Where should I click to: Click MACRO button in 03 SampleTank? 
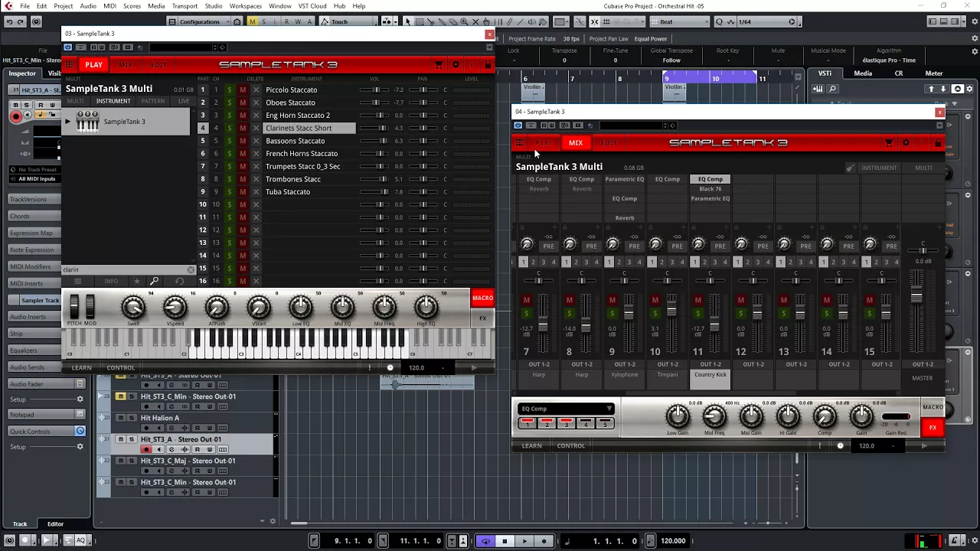(x=482, y=298)
